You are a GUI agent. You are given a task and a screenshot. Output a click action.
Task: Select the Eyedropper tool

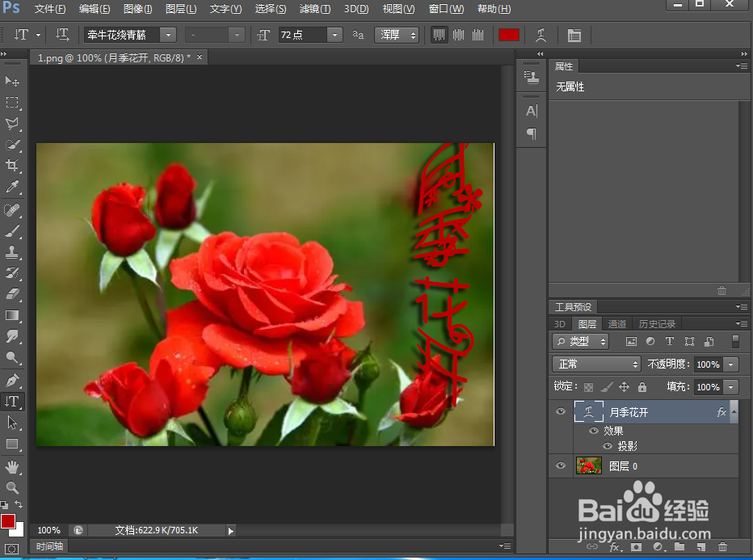click(12, 187)
